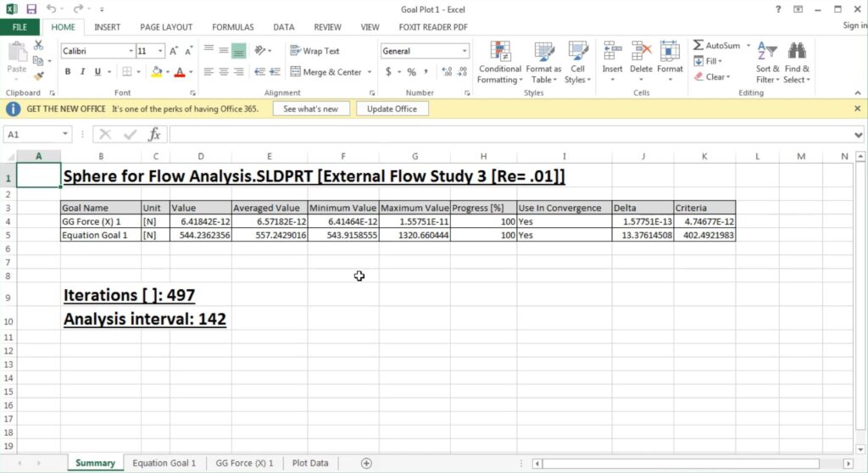Viewport: 868px width, 473px height.
Task: Click AutoSum sigma button
Action: [717, 46]
